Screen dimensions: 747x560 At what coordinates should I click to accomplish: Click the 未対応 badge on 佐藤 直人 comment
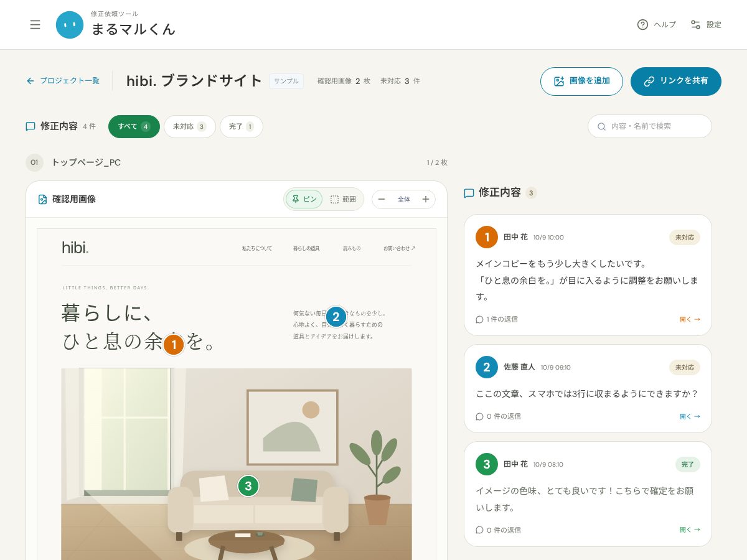685,367
